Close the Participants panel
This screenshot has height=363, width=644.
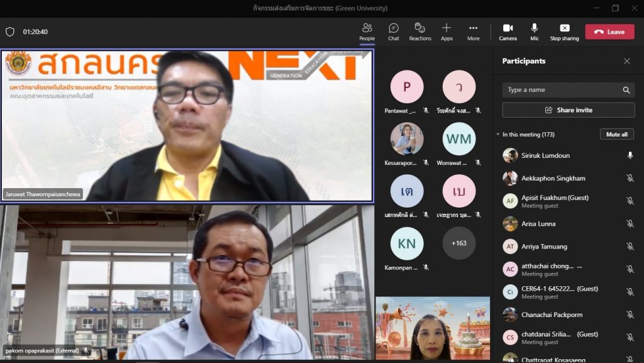pyautogui.click(x=626, y=61)
